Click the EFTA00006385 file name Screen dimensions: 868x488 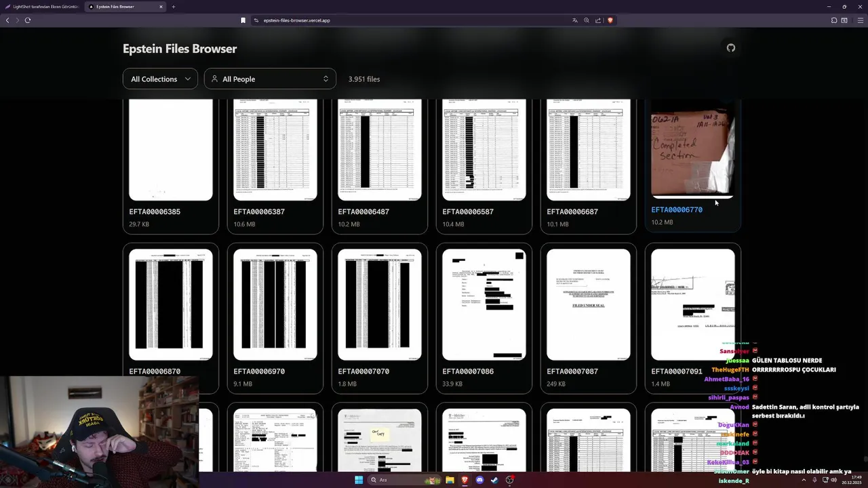click(x=155, y=212)
